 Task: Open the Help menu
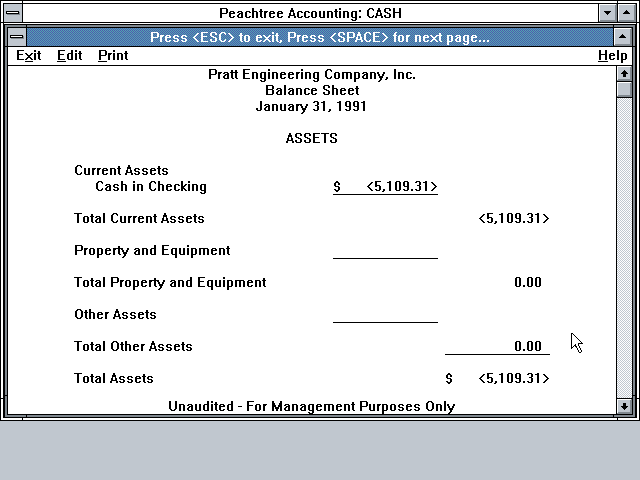pos(613,56)
